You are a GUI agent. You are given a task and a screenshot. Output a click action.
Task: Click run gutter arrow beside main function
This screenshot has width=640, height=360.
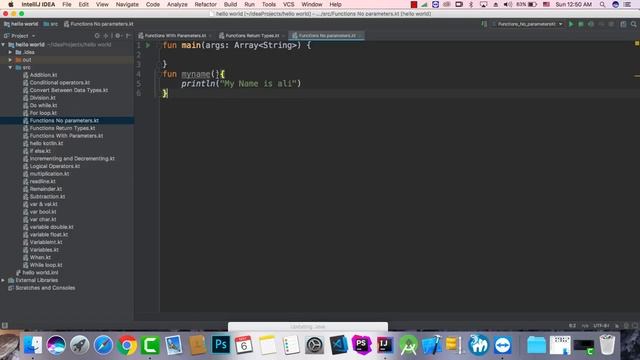[x=148, y=45]
